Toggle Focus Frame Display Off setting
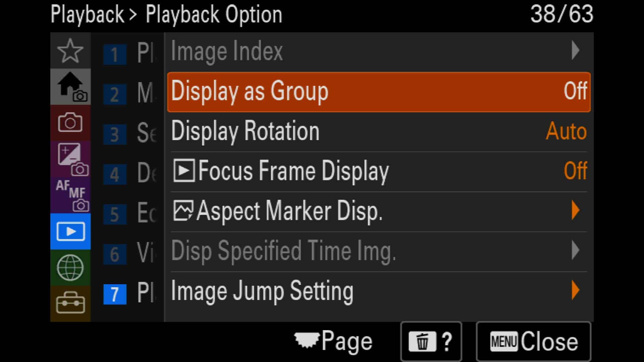 pos(379,171)
